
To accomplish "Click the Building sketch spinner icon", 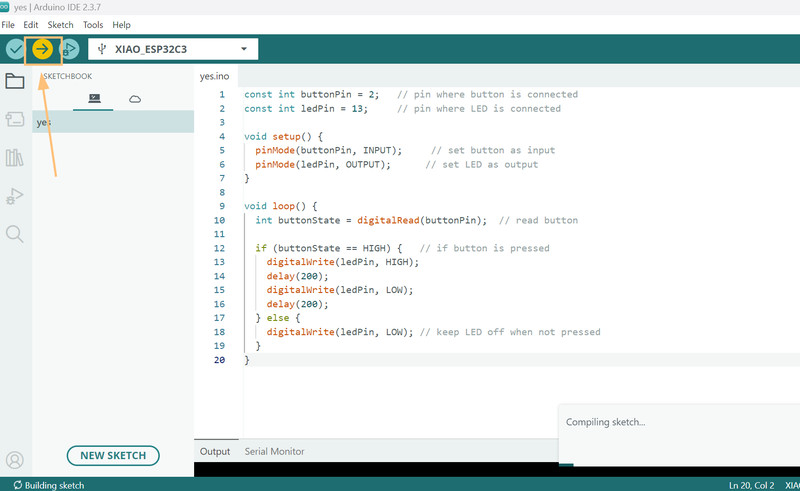I will (x=18, y=485).
